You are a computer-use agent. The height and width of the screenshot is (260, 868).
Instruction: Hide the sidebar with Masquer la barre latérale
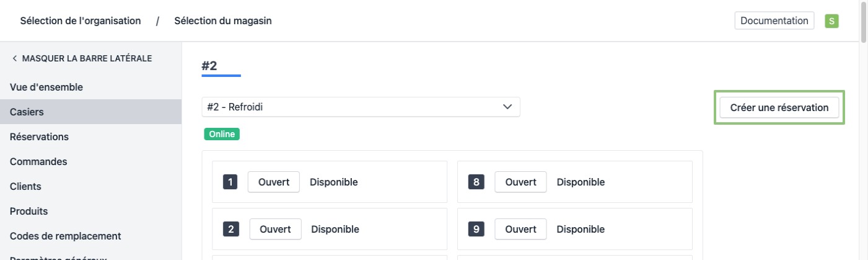point(81,58)
